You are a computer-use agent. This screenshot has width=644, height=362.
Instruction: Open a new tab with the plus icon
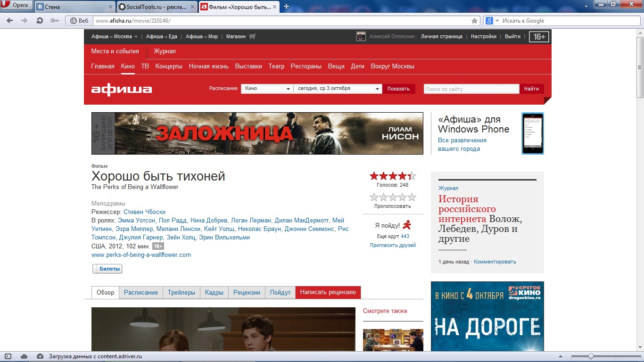pyautogui.click(x=286, y=7)
